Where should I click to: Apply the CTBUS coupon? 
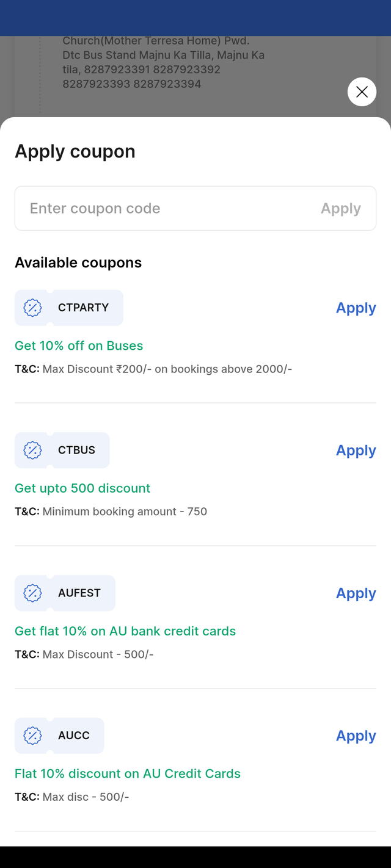[x=356, y=450]
